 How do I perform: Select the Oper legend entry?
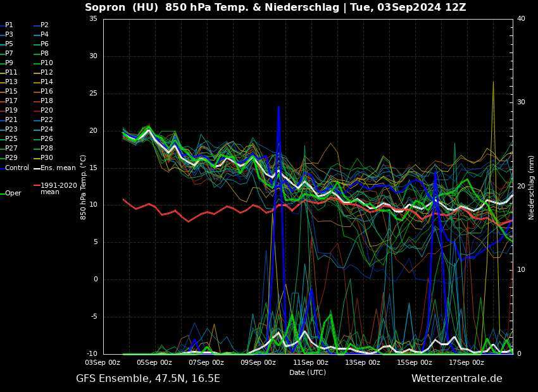pos(13,193)
